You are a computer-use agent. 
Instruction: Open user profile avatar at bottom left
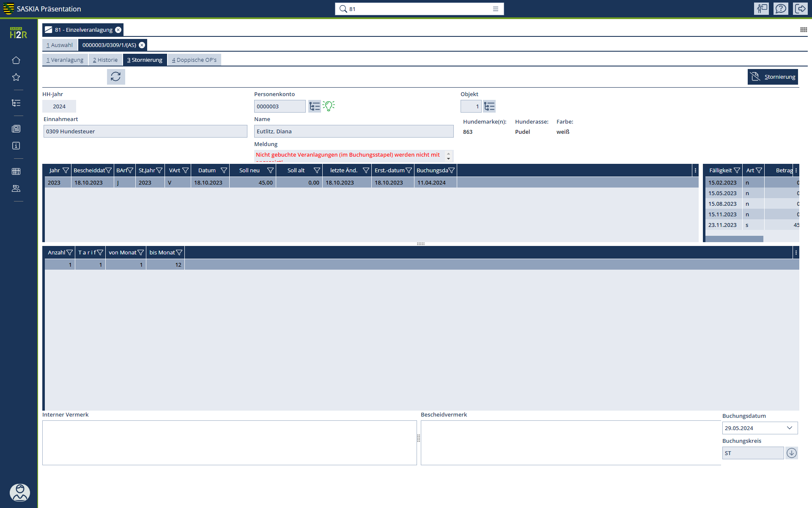pyautogui.click(x=19, y=493)
